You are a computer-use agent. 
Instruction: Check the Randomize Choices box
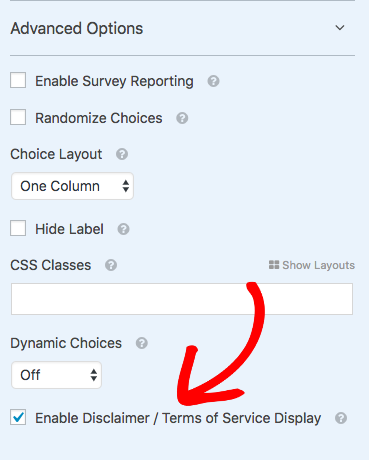[18, 117]
